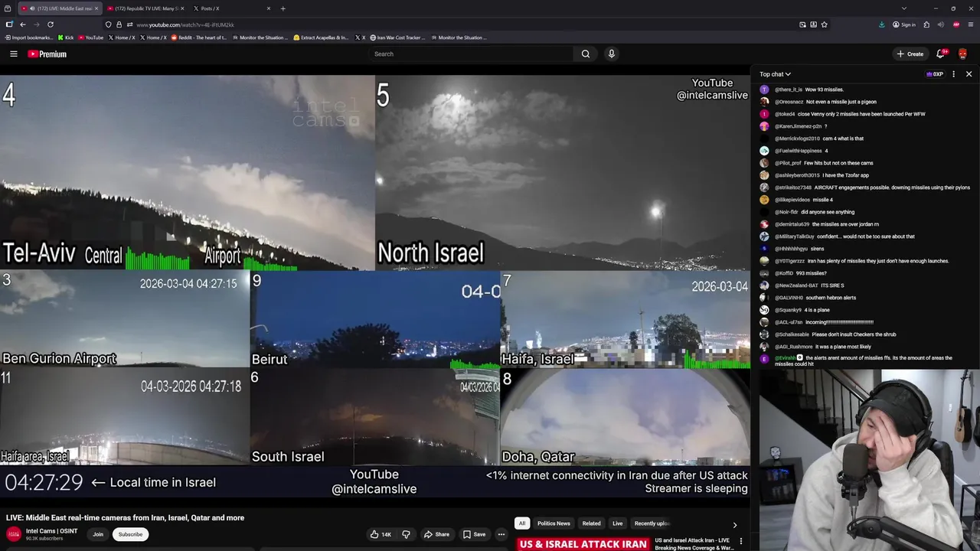Dislike the live stream video
Viewport: 980px width, 551px height.
(406, 534)
